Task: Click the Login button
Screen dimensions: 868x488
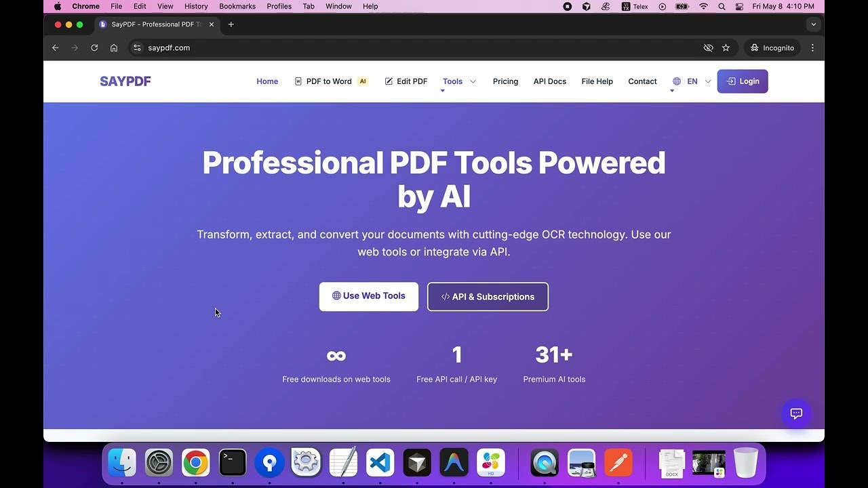Action: (743, 81)
